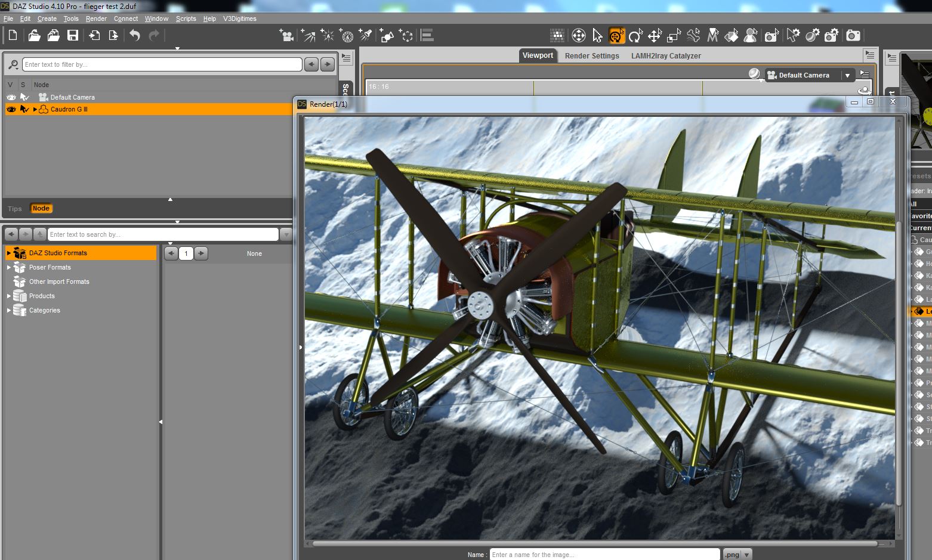Image resolution: width=932 pixels, height=560 pixels.
Task: Select the Node Selection arrow tool
Action: [597, 36]
